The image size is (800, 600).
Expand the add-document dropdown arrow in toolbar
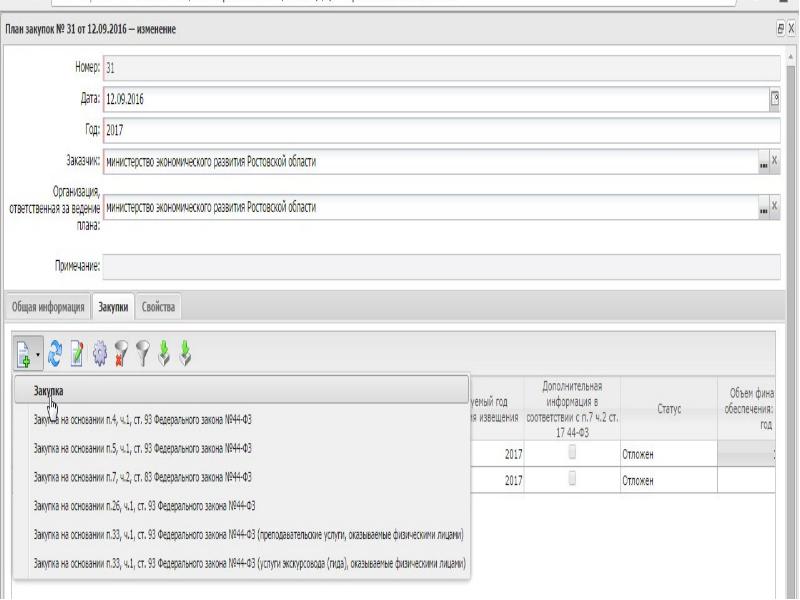click(x=38, y=354)
